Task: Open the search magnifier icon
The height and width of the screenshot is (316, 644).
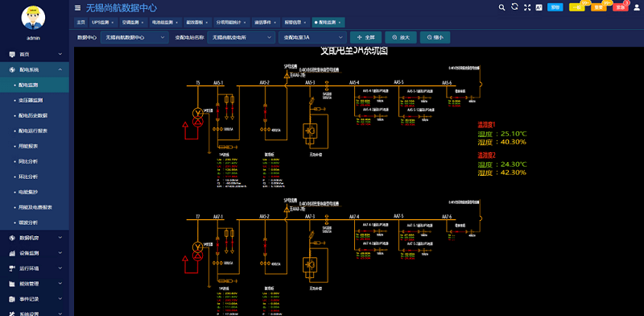Action: 502,7
